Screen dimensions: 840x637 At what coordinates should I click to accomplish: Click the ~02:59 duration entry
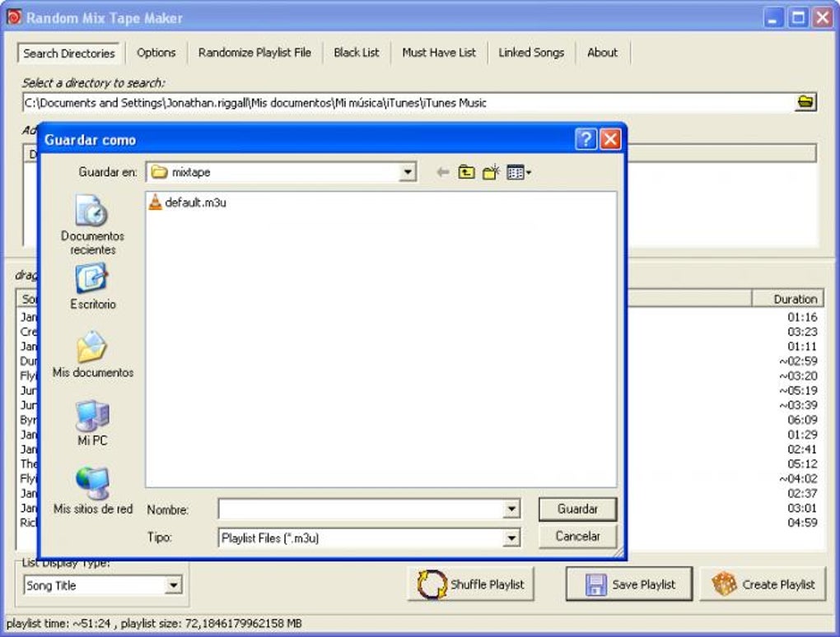pyautogui.click(x=798, y=360)
